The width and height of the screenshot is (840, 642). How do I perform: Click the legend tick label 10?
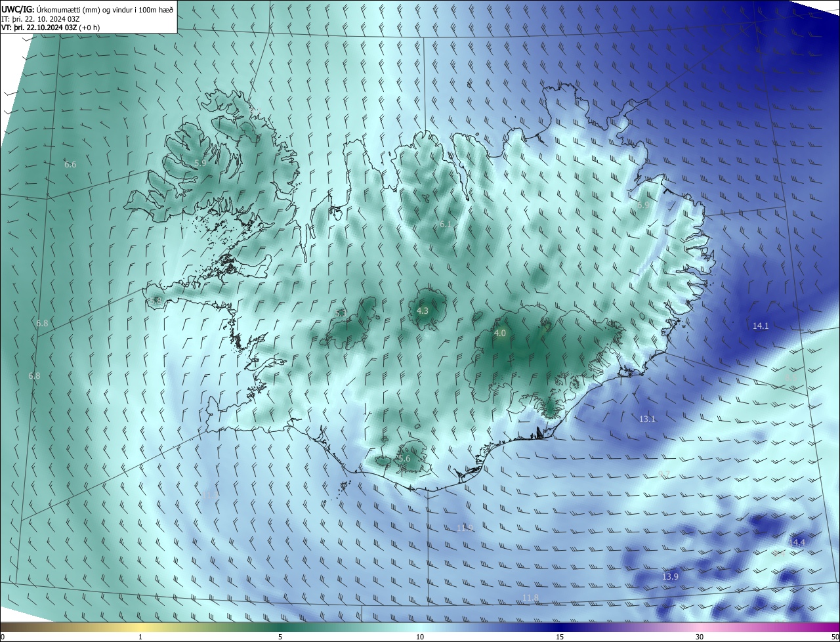[x=420, y=637]
